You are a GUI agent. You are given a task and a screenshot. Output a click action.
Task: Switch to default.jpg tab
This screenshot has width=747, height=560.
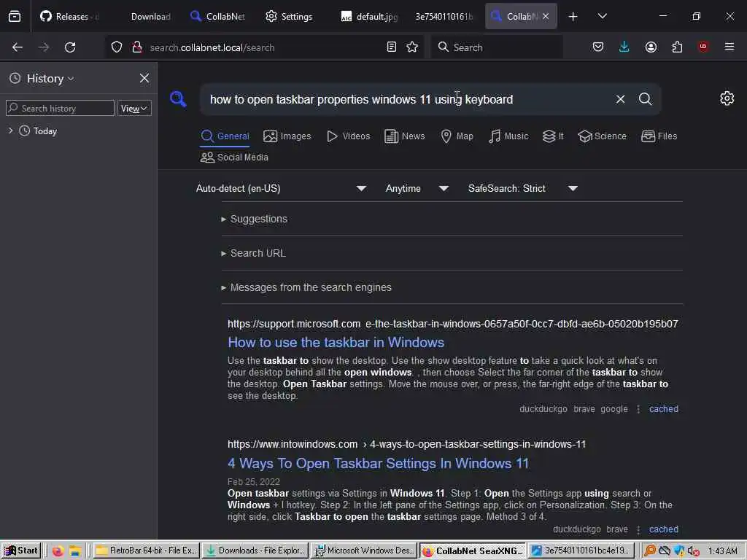(x=369, y=16)
